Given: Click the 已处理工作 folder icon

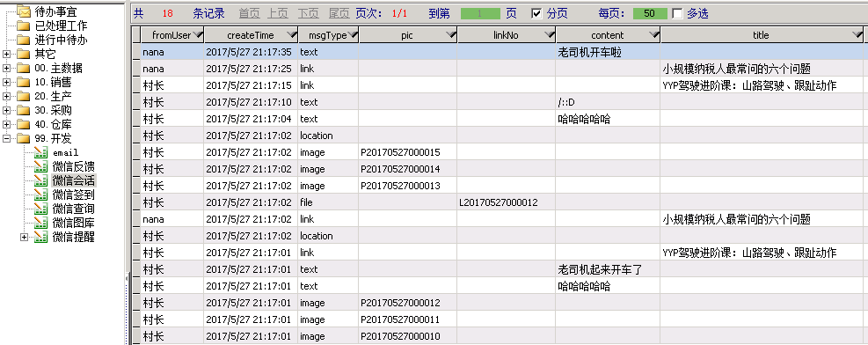Looking at the screenshot, I should tap(23, 26).
